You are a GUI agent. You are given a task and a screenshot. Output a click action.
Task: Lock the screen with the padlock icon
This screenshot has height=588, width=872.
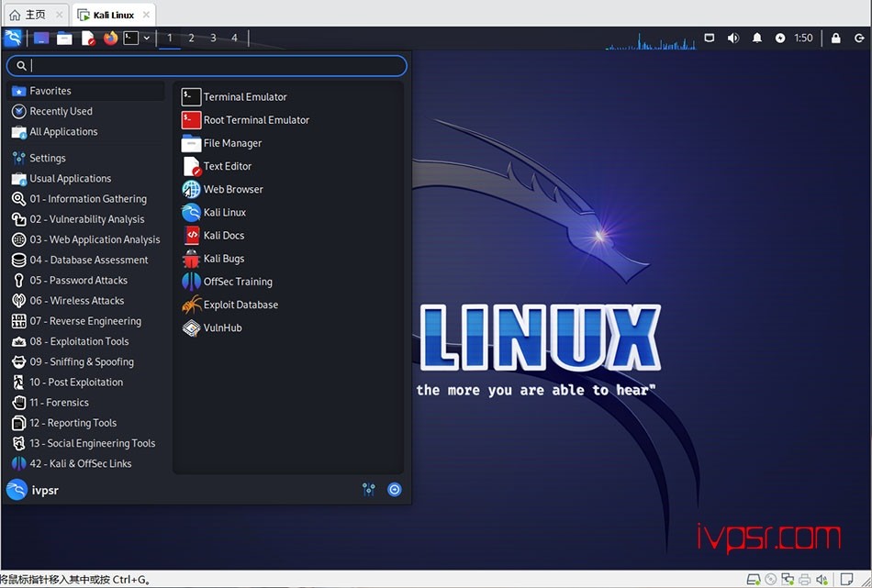(836, 38)
